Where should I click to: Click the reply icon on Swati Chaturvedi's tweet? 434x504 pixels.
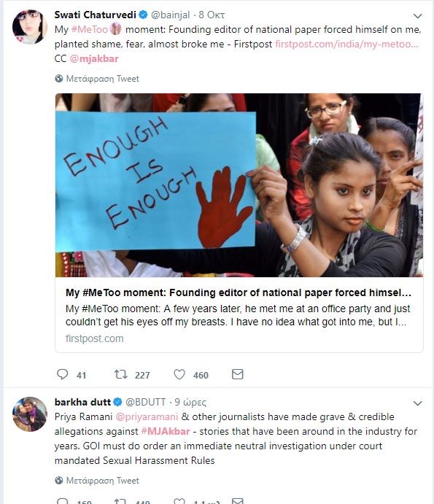coord(63,374)
